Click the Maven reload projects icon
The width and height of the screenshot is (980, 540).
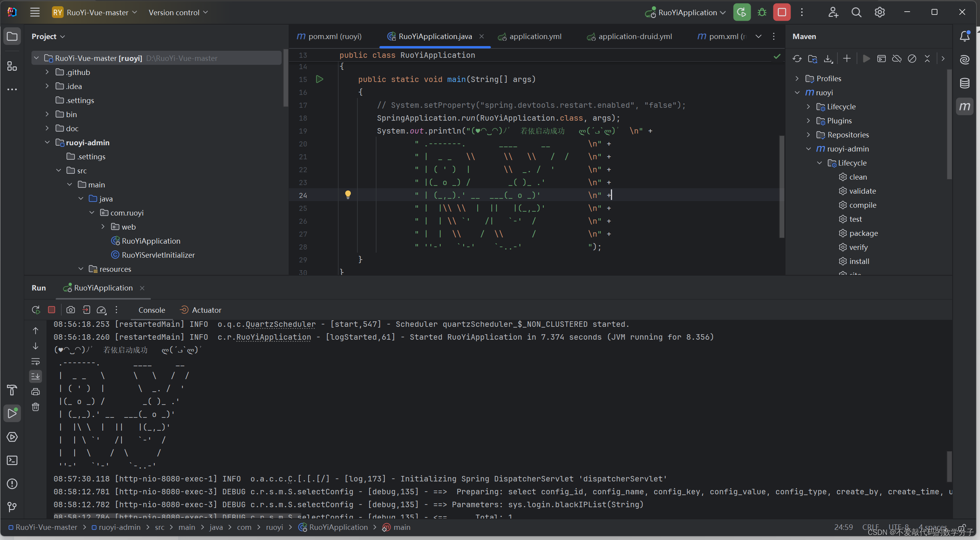click(797, 59)
